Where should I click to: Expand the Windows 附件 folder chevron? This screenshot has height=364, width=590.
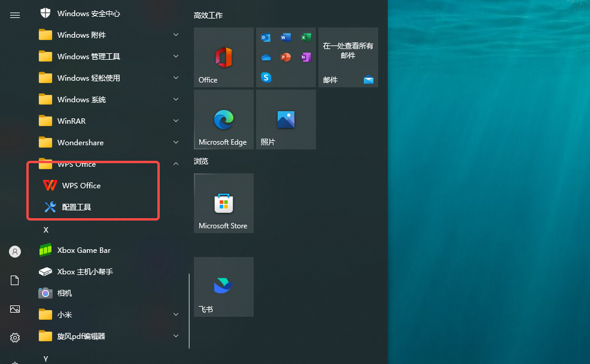(x=176, y=35)
